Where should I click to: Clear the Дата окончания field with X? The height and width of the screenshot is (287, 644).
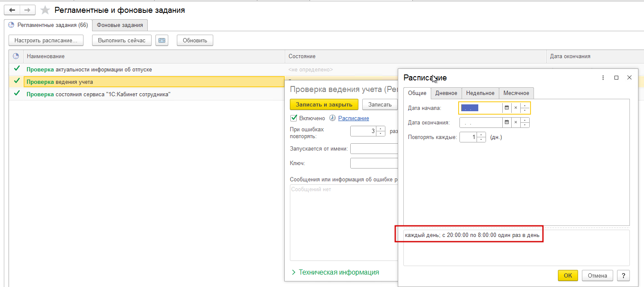coord(516,122)
